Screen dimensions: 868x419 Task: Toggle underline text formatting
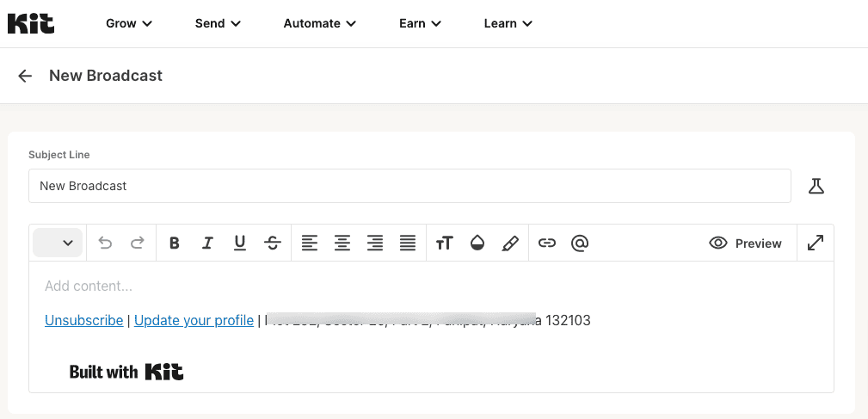(x=240, y=243)
